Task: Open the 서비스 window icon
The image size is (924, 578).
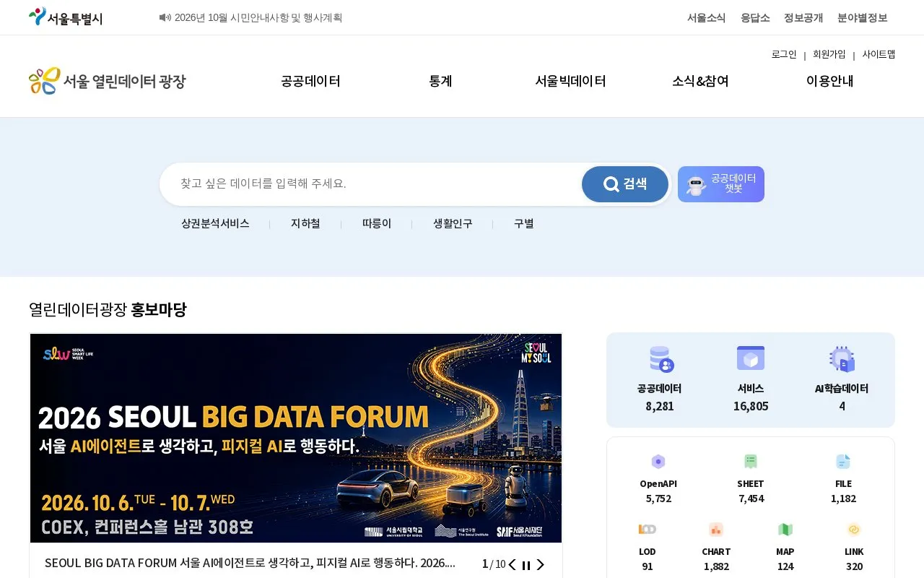Action: [x=751, y=358]
